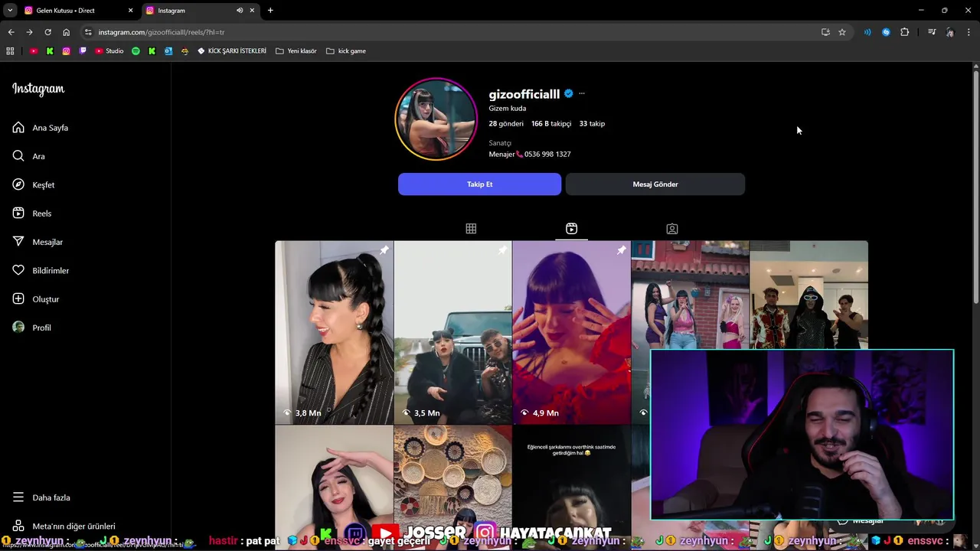Click the install app icon in address bar
The image size is (980, 551).
point(825,32)
